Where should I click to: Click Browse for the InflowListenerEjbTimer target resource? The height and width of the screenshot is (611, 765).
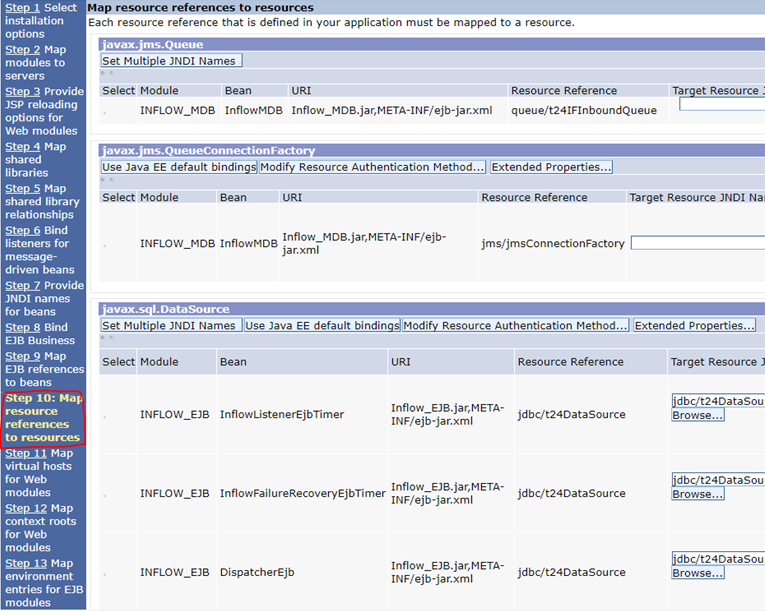pyautogui.click(x=698, y=415)
